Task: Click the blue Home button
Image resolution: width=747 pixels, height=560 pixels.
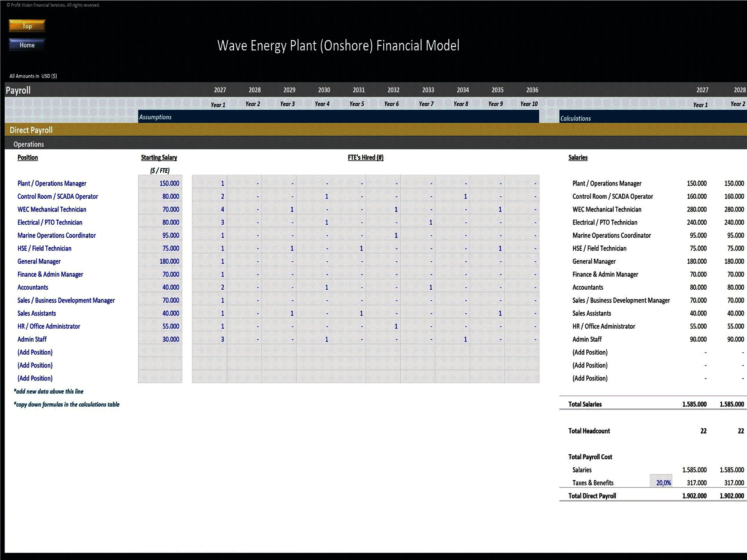Action: point(27,45)
